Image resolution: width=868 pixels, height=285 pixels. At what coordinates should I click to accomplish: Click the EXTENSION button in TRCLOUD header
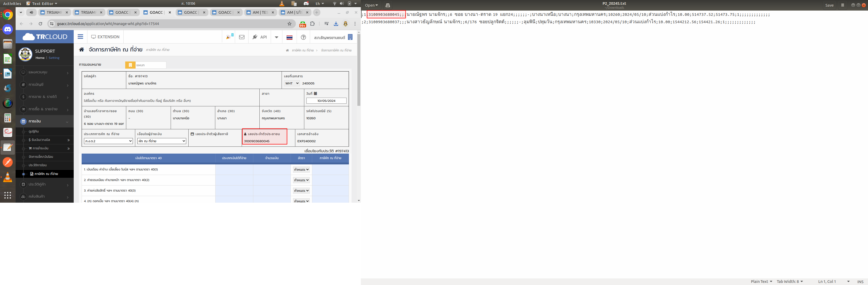point(105,37)
